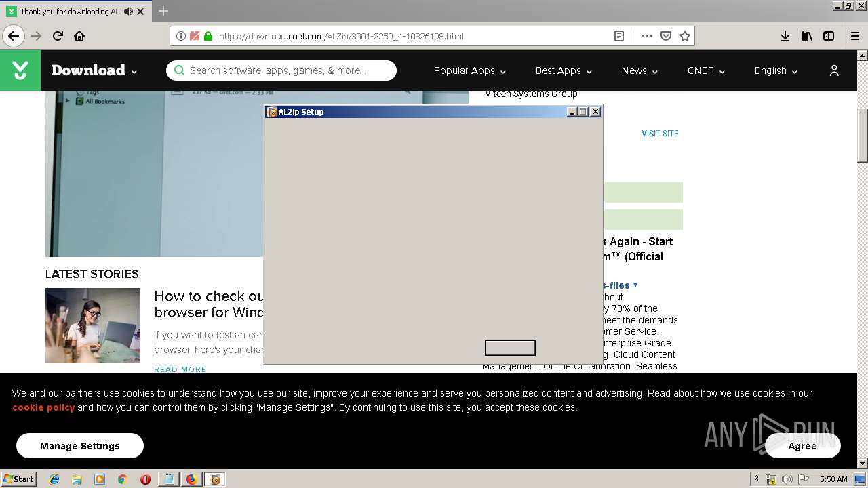Bookmark this page with the star icon
This screenshot has width=868, height=488.
(685, 36)
